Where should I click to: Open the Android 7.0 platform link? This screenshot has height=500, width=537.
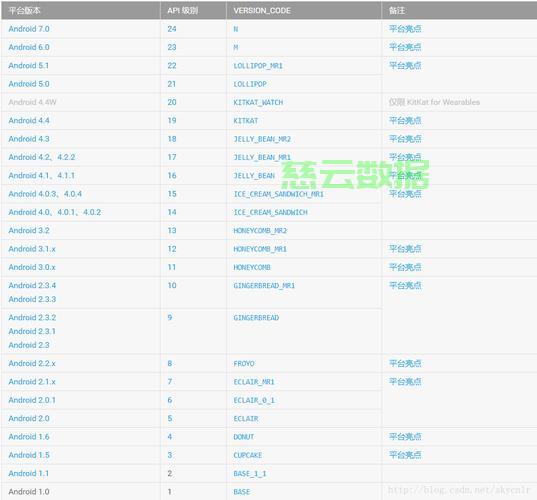click(29, 29)
